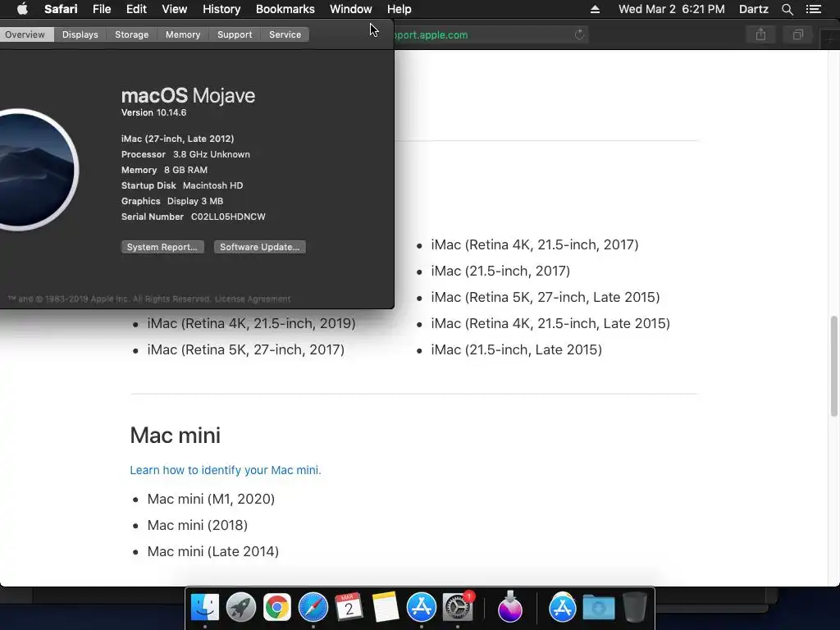This screenshot has width=840, height=630.
Task: Switch to the Displays tab
Action: (80, 34)
